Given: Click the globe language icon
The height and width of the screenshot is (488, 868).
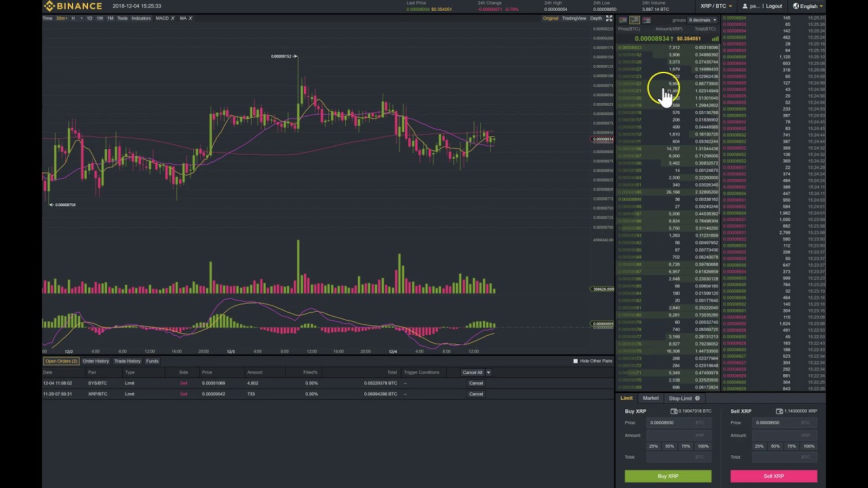Looking at the screenshot, I should point(796,6).
